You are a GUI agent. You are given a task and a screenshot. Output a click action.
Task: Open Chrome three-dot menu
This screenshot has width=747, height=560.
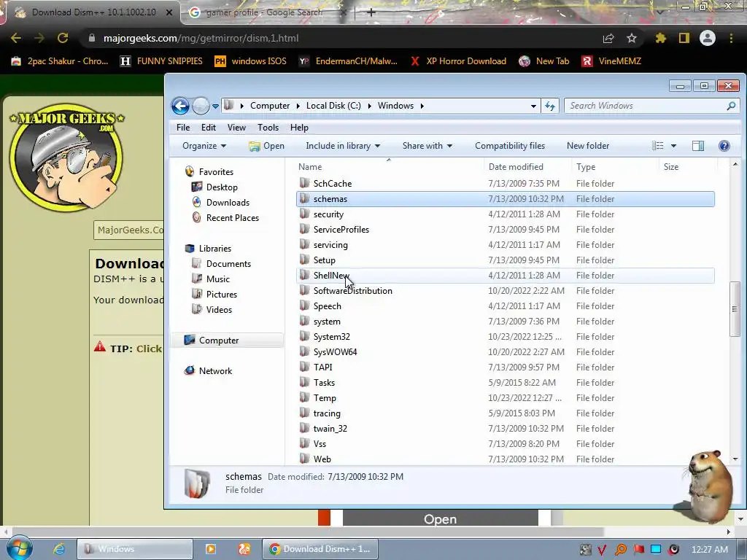731,38
